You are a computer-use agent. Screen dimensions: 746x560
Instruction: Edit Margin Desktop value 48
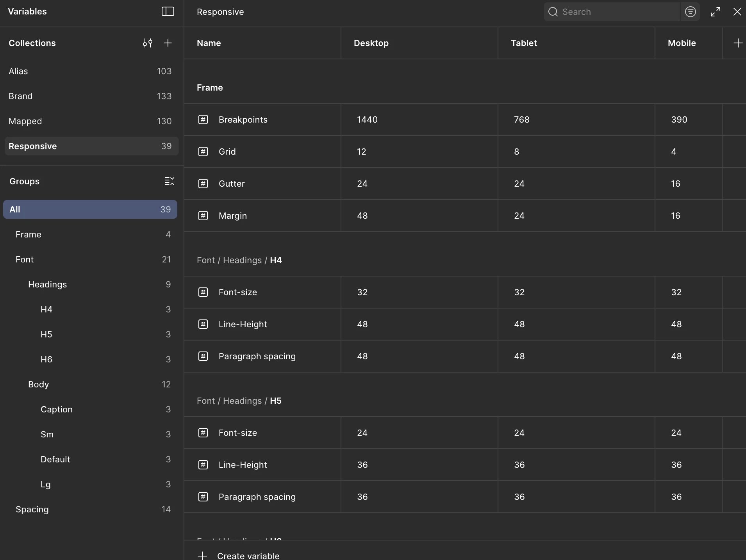tap(419, 216)
